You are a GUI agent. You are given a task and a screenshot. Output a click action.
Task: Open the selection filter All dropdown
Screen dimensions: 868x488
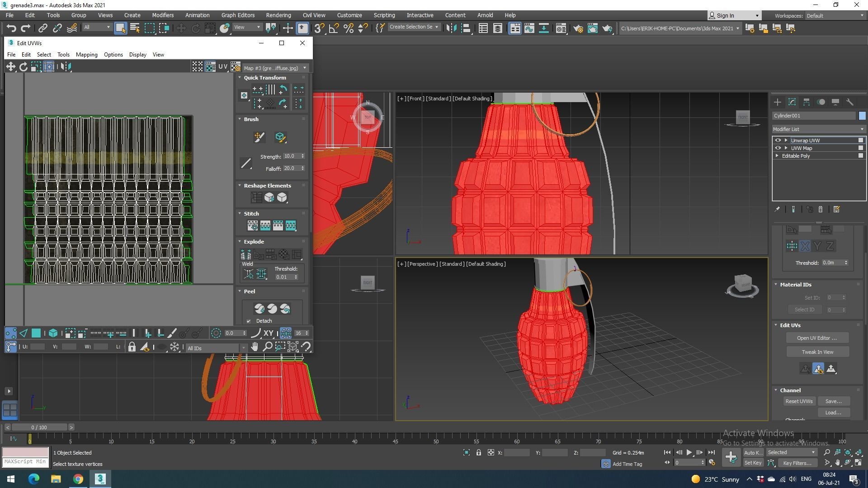pos(97,28)
